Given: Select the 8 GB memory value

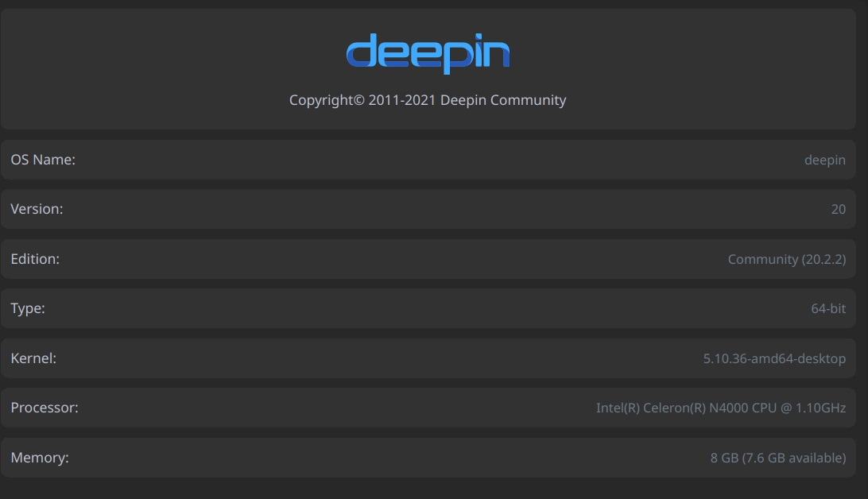Looking at the screenshot, I should pyautogui.click(x=777, y=458).
